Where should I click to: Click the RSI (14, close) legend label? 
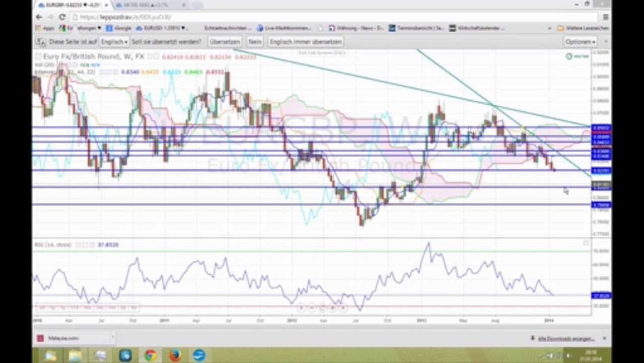53,245
